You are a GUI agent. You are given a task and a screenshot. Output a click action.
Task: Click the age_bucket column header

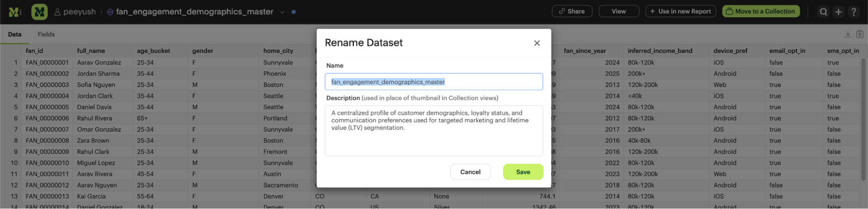(x=153, y=51)
